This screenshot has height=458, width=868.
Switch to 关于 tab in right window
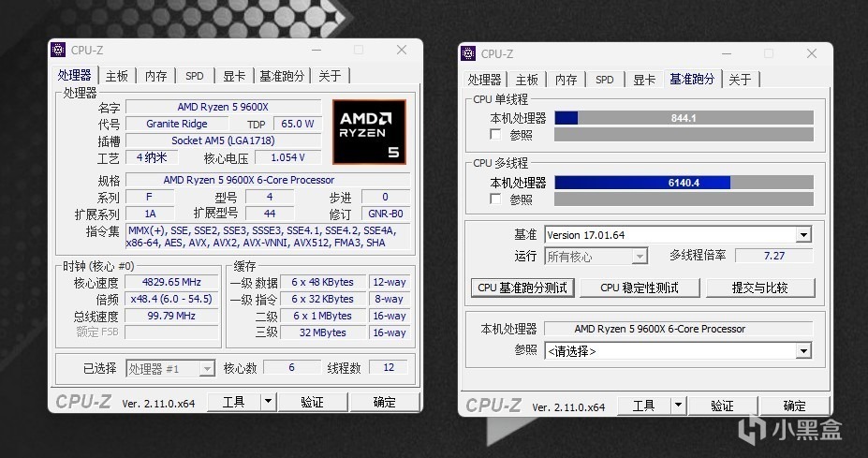pos(740,80)
